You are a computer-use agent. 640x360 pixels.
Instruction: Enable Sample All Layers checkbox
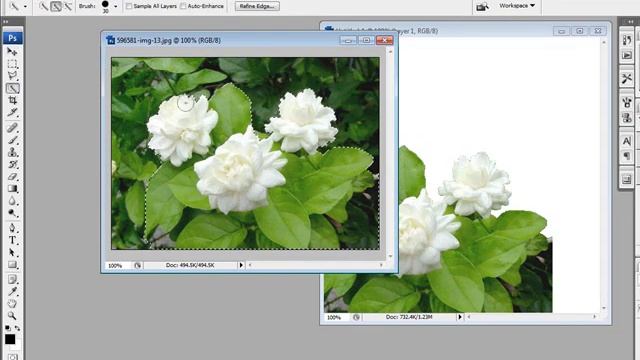click(129, 6)
